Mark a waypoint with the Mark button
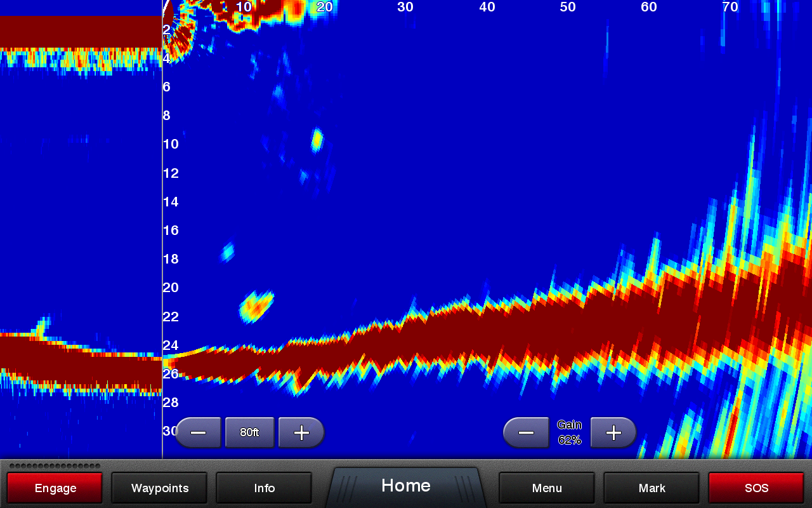Viewport: 812px width, 508px height. pos(652,488)
